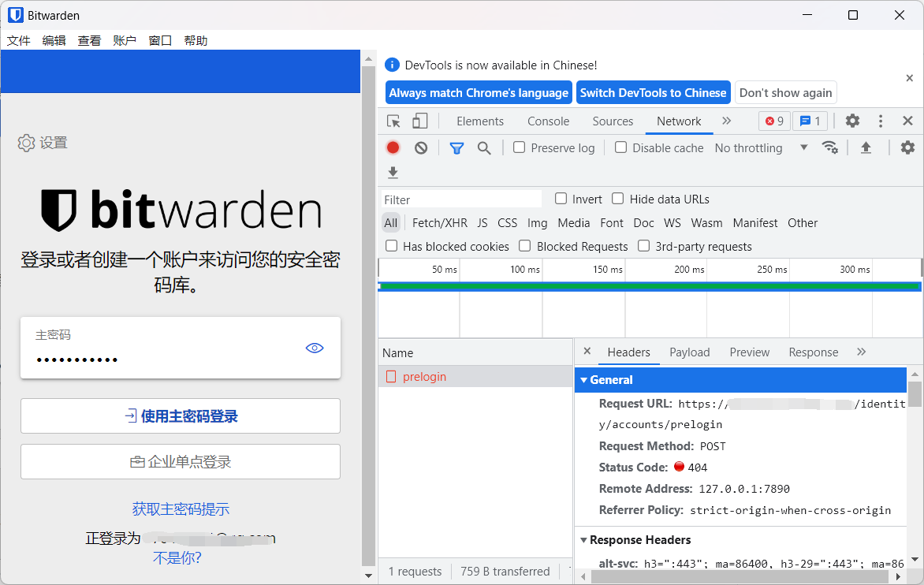Check Hide data URLs
The height and width of the screenshot is (585, 924).
point(617,199)
